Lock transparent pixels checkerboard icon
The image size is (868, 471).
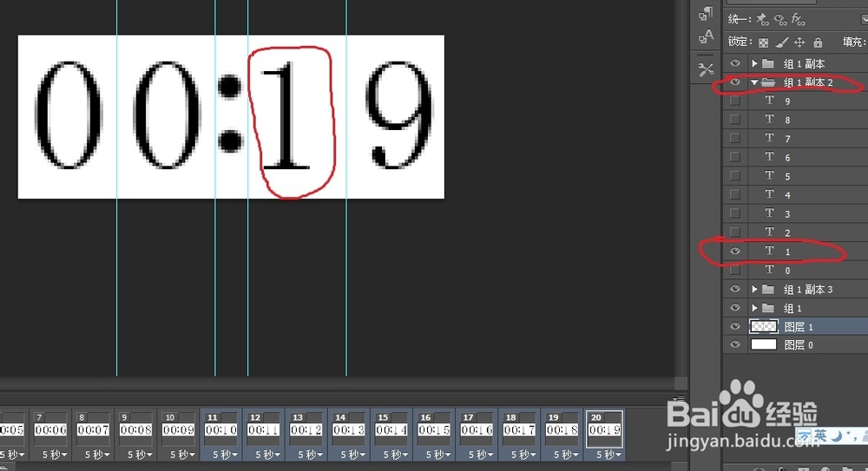pyautogui.click(x=763, y=42)
